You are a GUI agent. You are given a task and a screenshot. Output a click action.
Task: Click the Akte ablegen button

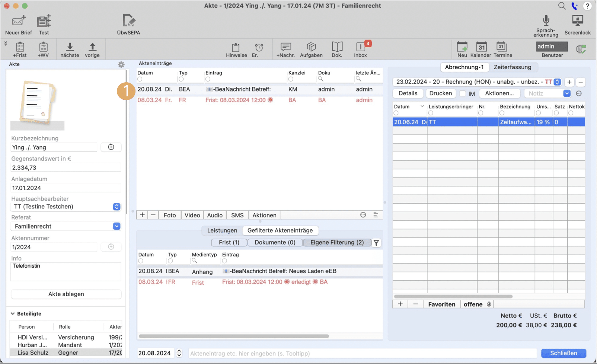(66, 294)
